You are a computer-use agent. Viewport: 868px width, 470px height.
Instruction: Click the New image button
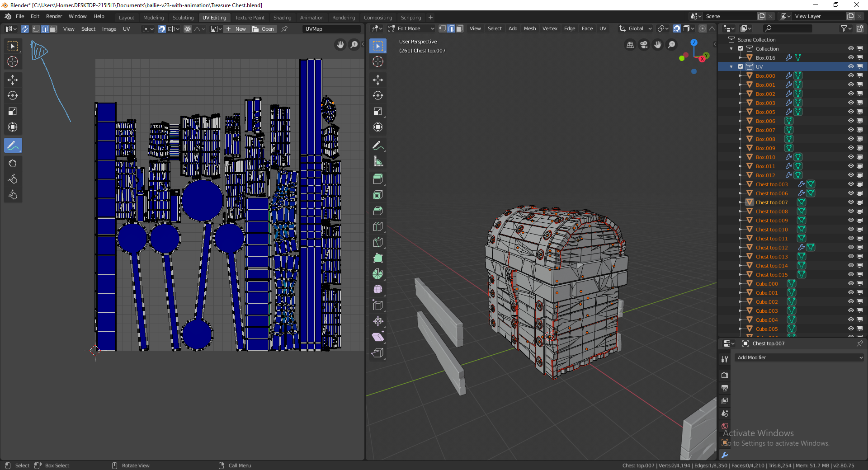pos(236,29)
